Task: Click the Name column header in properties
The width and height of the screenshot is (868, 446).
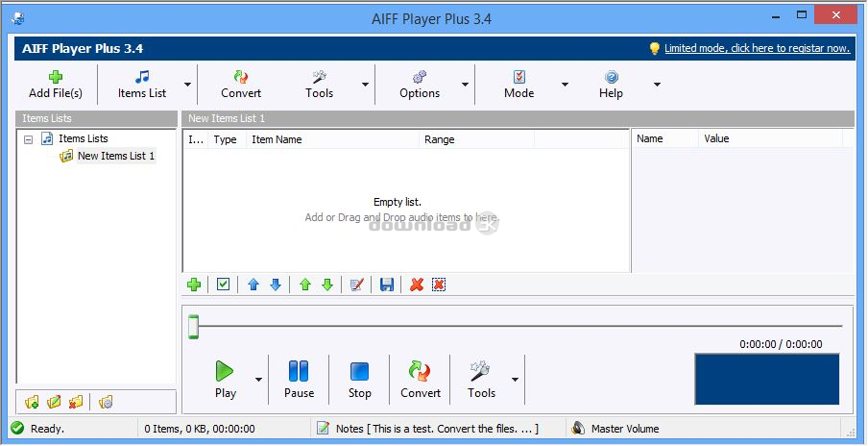Action: [x=664, y=138]
